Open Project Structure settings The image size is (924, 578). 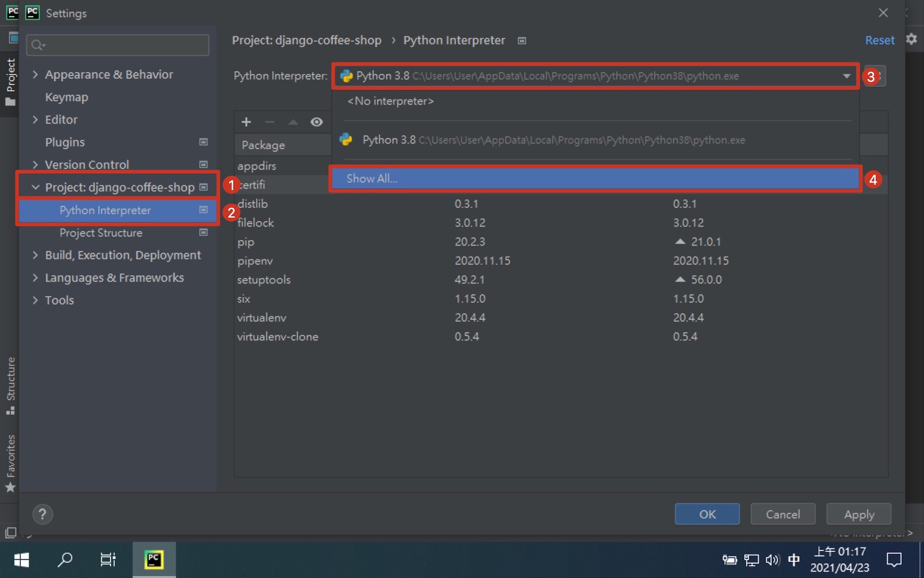click(101, 233)
